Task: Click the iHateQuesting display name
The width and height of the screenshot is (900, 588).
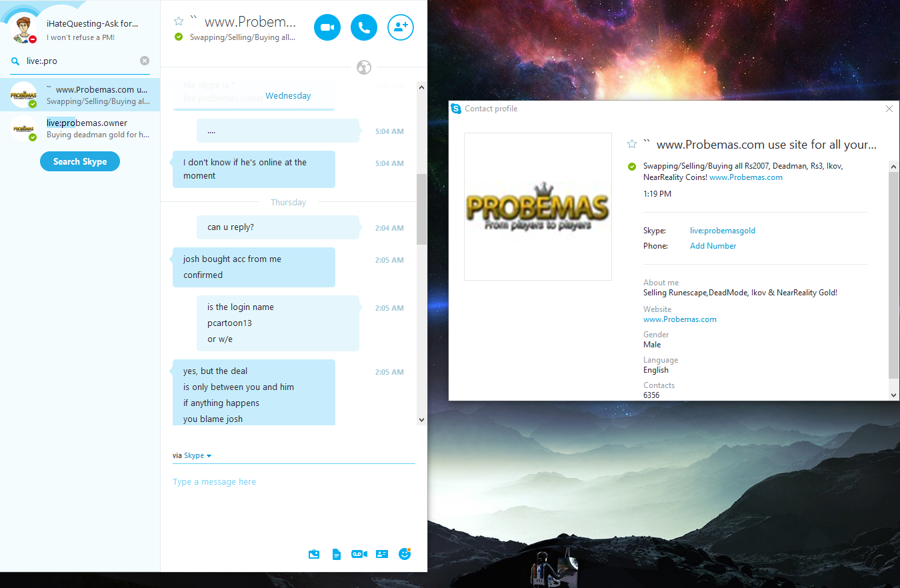Action: click(x=93, y=23)
